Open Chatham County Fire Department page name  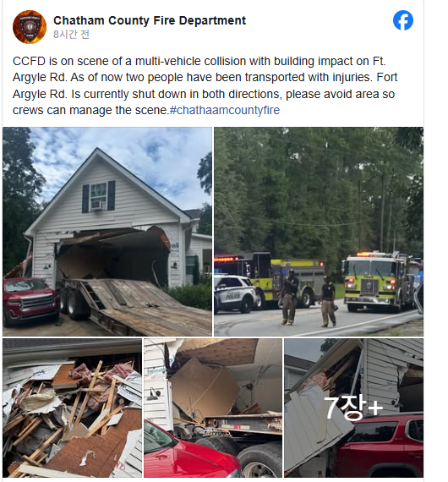(x=150, y=20)
